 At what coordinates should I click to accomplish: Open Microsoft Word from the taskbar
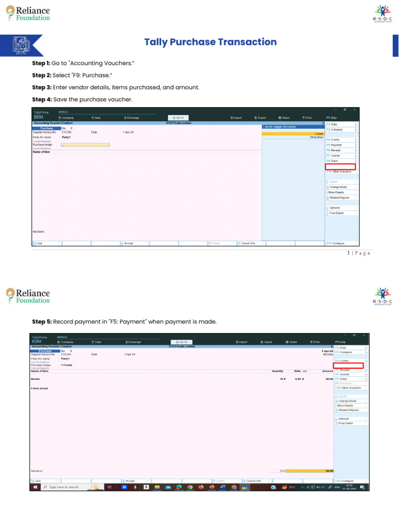click(x=223, y=487)
